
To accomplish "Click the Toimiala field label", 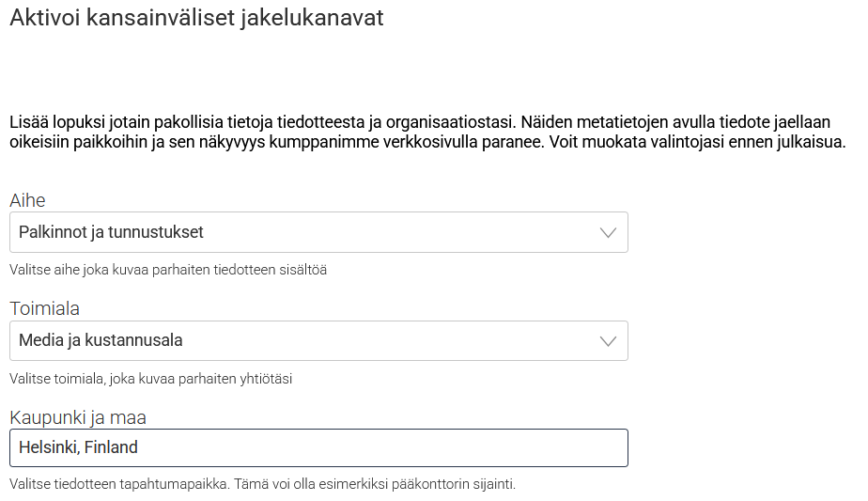I will pos(43,308).
